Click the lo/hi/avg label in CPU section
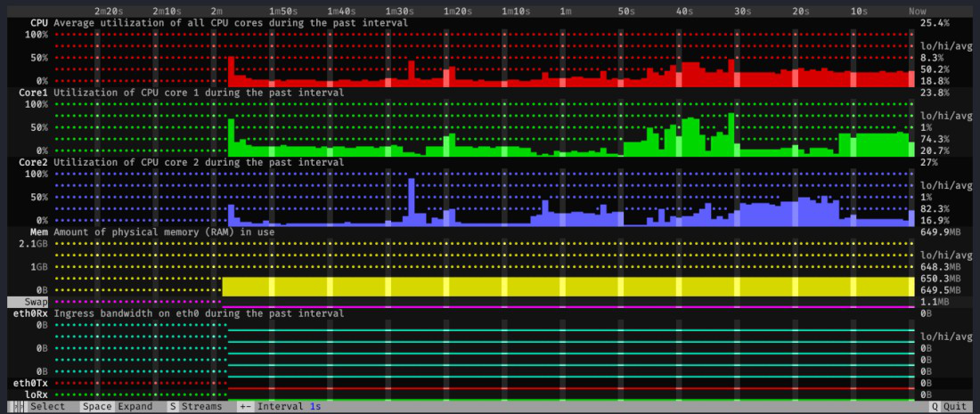The height and width of the screenshot is (414, 980). (x=946, y=46)
